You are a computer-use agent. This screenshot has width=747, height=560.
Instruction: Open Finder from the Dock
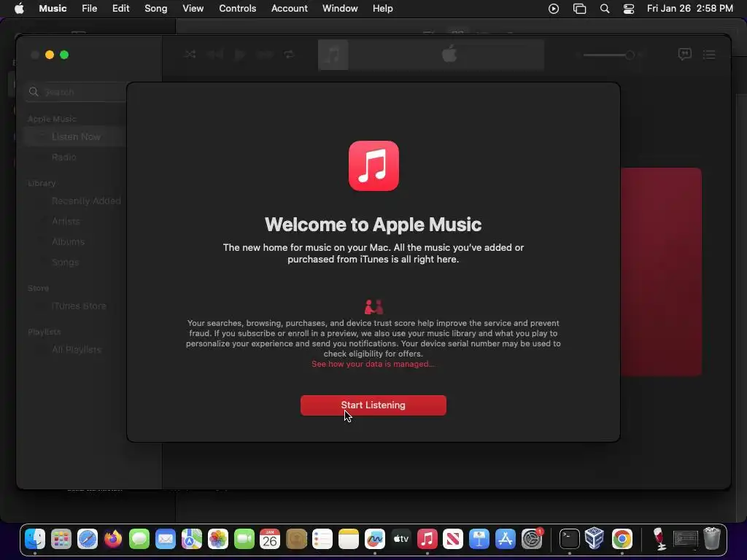(35, 539)
